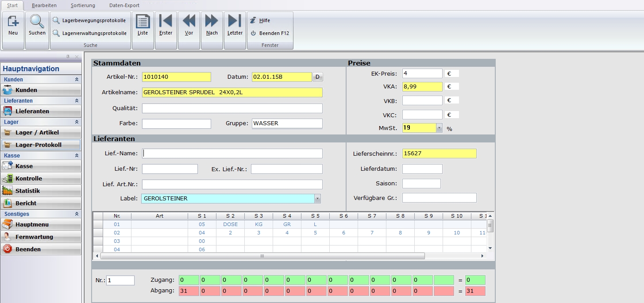
Task: Open Lagerverwaltungsprotokolle search
Action: pos(90,33)
